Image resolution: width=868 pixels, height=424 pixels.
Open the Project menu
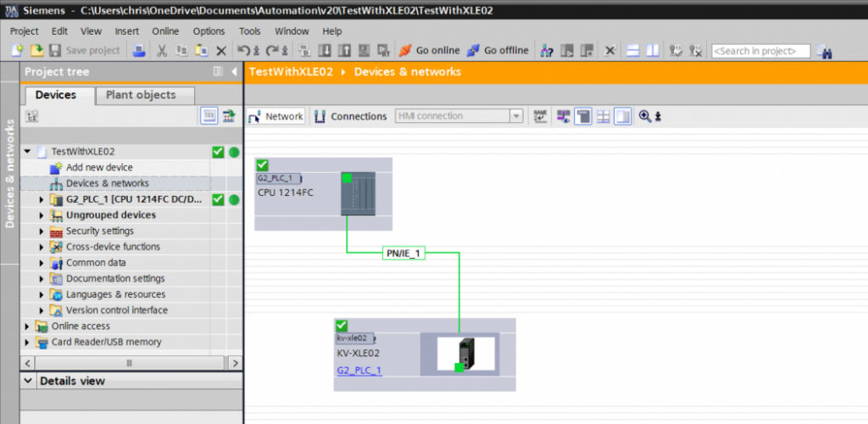pyautogui.click(x=25, y=31)
